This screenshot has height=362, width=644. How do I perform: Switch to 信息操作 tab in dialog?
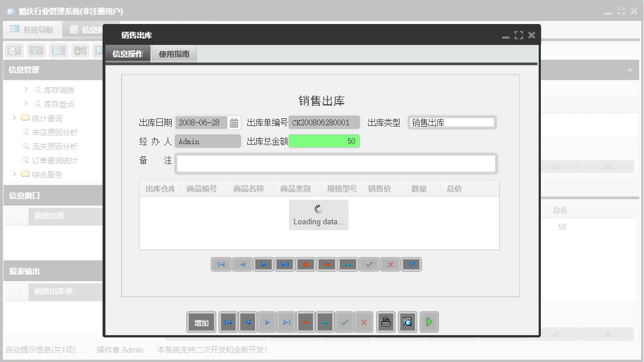pyautogui.click(x=128, y=54)
